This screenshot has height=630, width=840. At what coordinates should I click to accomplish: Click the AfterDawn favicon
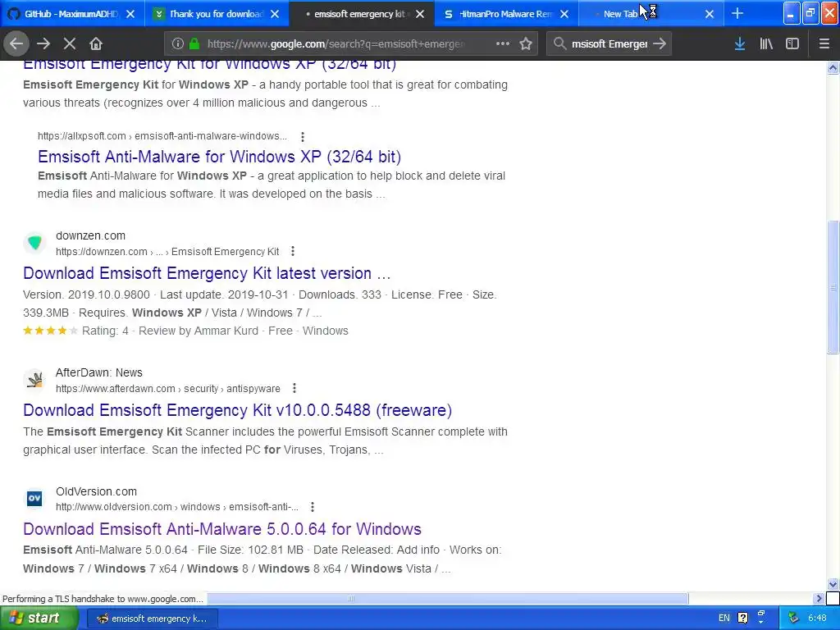coord(34,380)
